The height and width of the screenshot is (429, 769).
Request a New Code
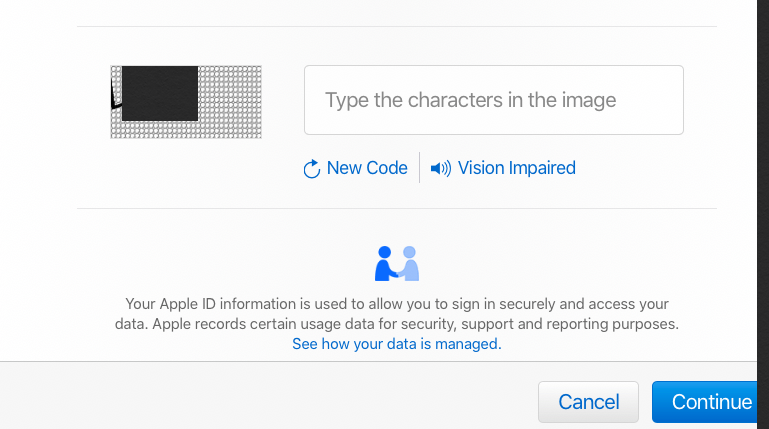point(356,168)
